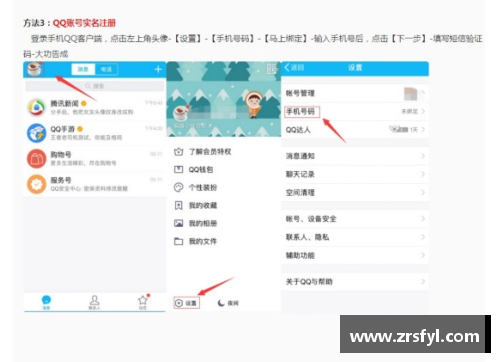Screen dimensions: 500x362
Task: Tap the account thumbnail in 帐号管理 row
Action: 411,94
